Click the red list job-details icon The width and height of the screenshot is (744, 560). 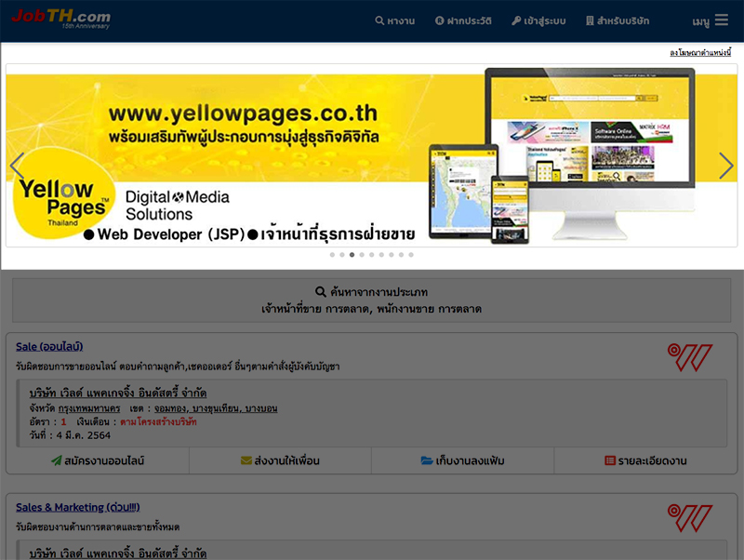(610, 460)
